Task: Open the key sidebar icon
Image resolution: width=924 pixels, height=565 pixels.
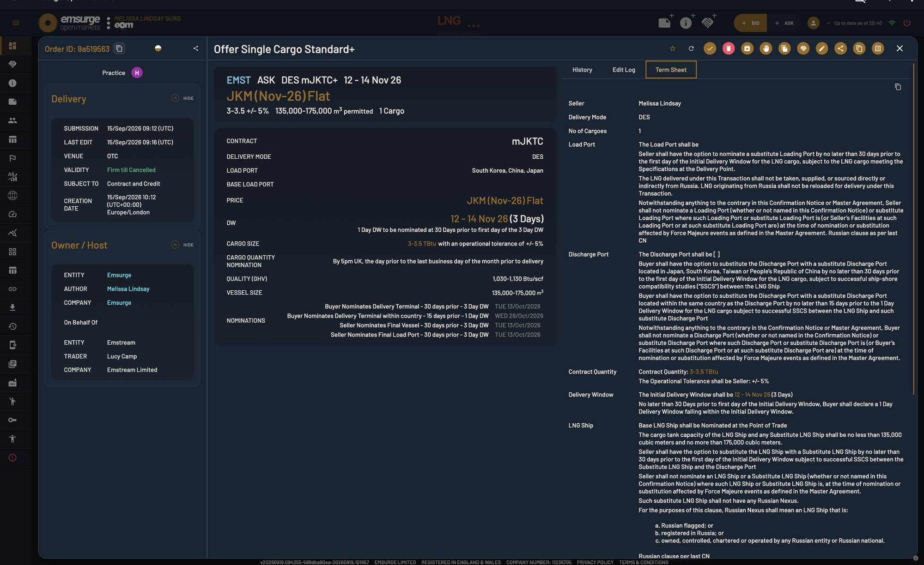Action: coord(12,420)
